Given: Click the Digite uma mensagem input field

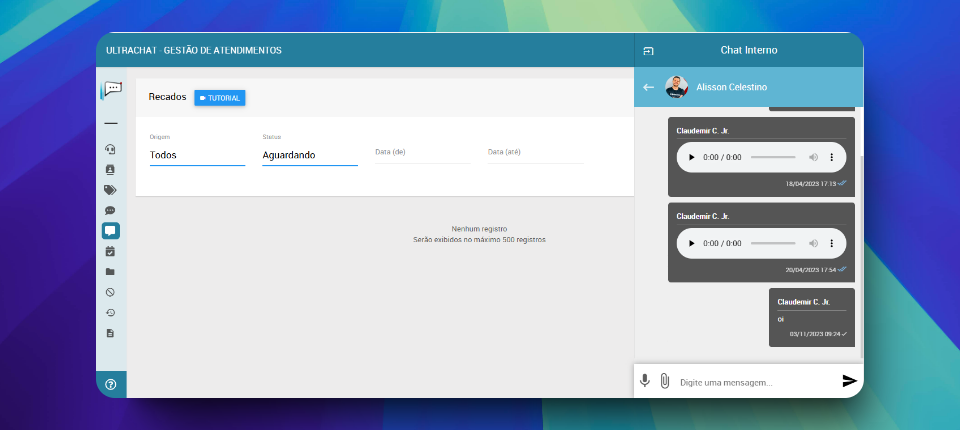Looking at the screenshot, I should point(755,382).
